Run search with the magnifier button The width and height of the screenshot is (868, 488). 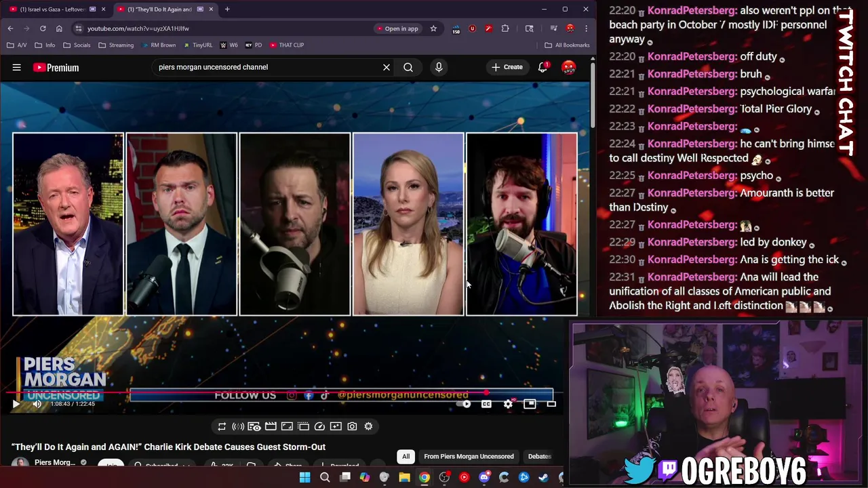[408, 67]
